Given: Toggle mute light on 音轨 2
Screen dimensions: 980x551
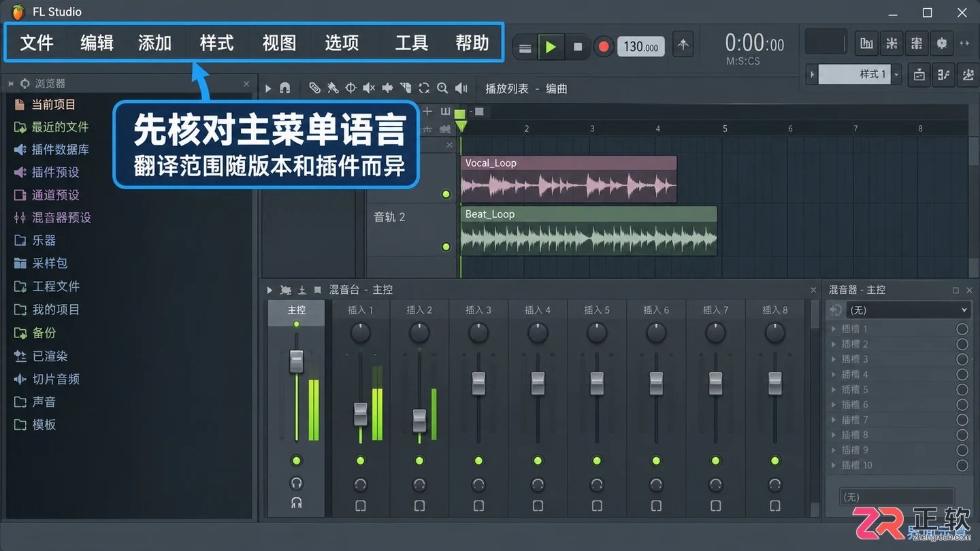Looking at the screenshot, I should [x=446, y=247].
